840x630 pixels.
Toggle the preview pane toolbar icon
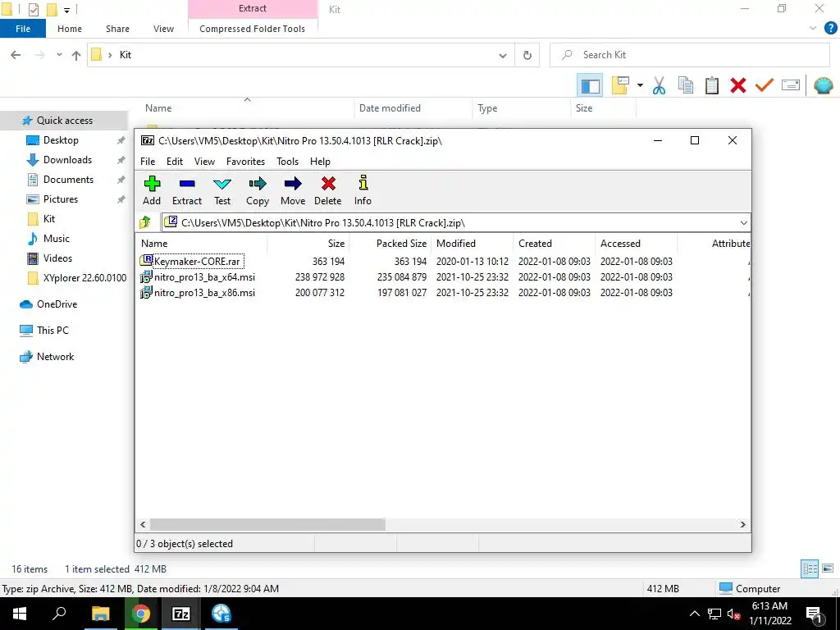point(590,85)
